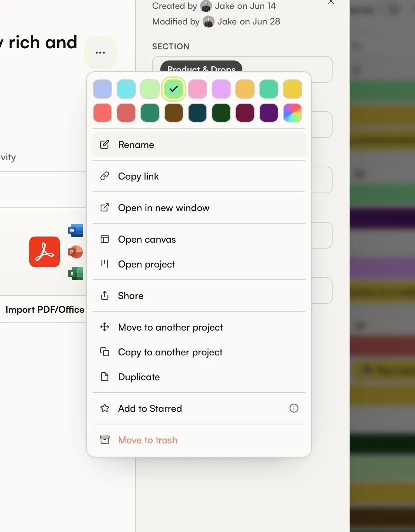This screenshot has width=415, height=532.
Task: Click the Excel icon
Action: coord(75,273)
